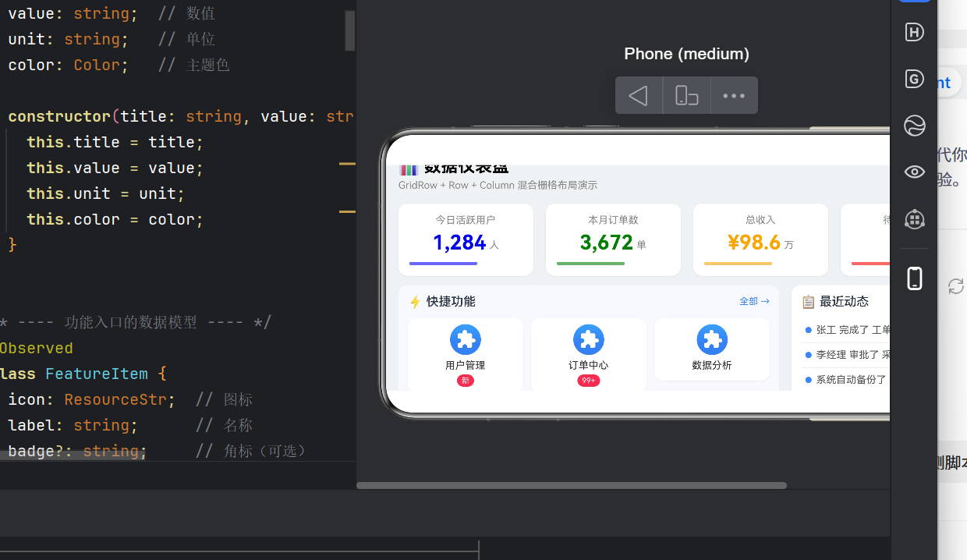
Task: Click the 'this.title = title;' code line
Action: [115, 142]
